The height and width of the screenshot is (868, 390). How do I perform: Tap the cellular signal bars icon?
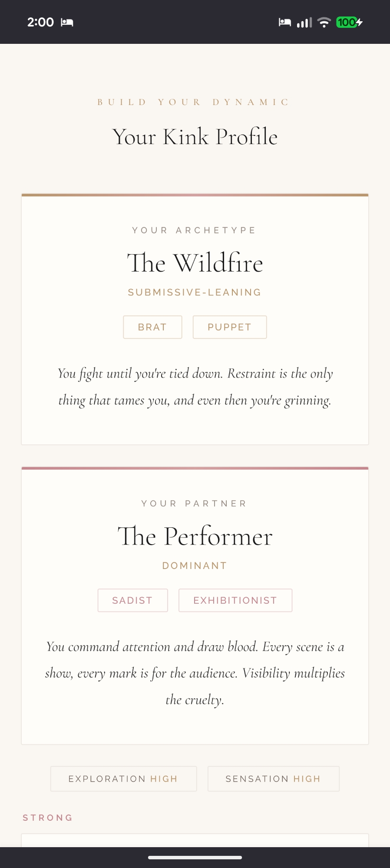click(x=304, y=22)
